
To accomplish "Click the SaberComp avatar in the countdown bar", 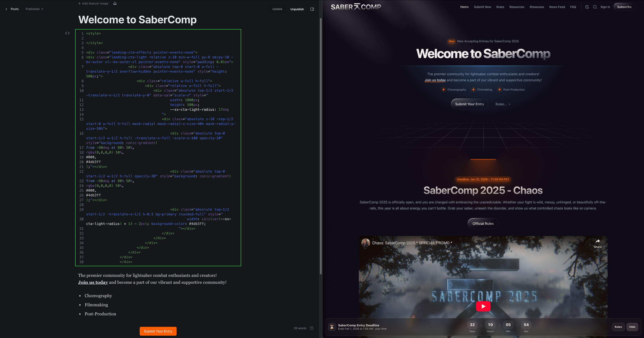I will coord(332,327).
